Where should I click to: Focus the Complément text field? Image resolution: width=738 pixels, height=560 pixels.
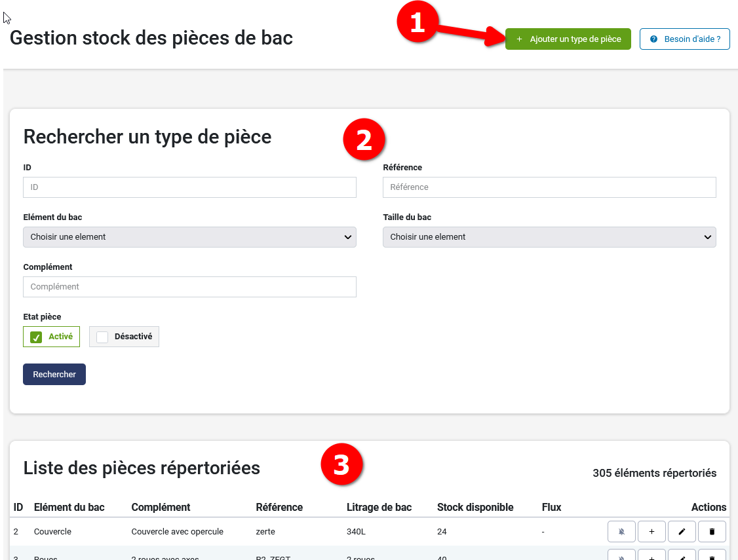pos(189,287)
